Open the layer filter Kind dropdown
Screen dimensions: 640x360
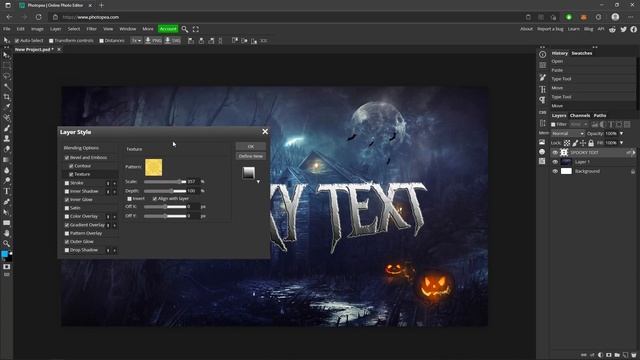pyautogui.click(x=579, y=124)
